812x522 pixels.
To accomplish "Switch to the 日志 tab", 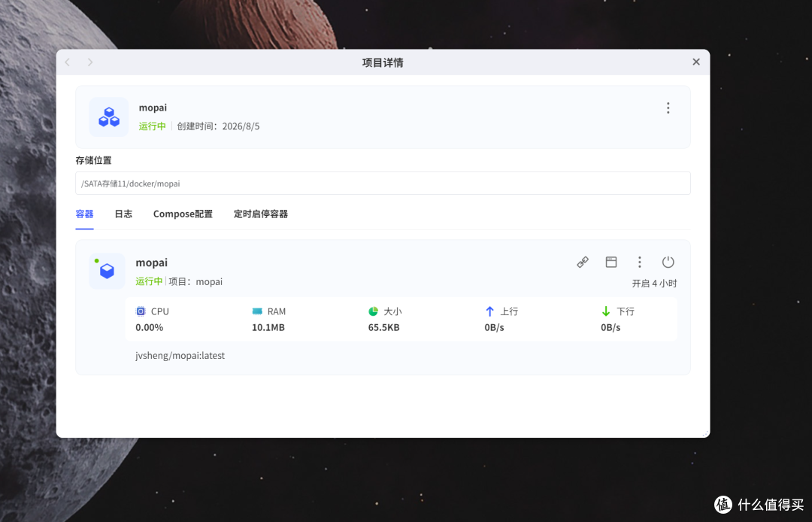I will pyautogui.click(x=123, y=214).
